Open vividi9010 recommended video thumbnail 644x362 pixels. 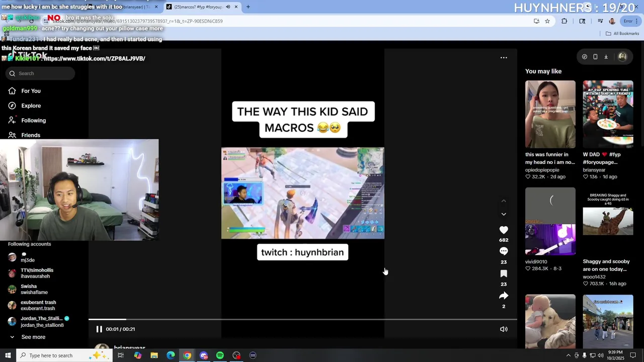click(550, 221)
